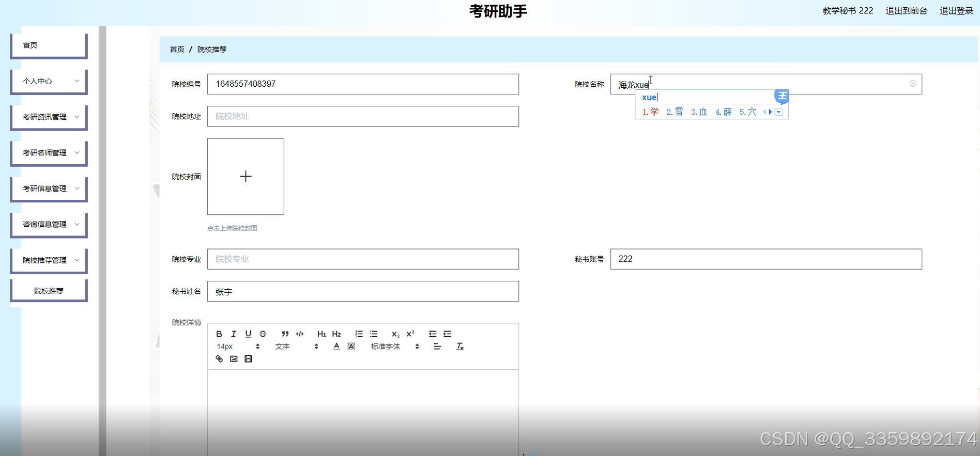Image resolution: width=980 pixels, height=456 pixels.
Task: Click the plus to upload 院校封面
Action: point(246,177)
